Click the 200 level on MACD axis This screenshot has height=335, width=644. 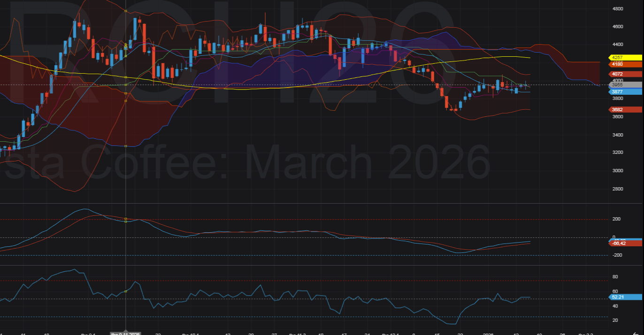616,219
